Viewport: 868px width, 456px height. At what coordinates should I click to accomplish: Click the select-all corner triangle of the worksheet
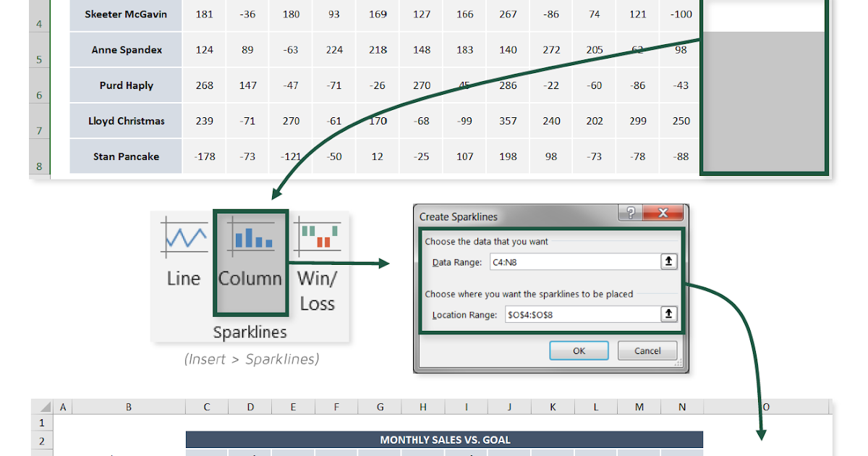(44, 407)
